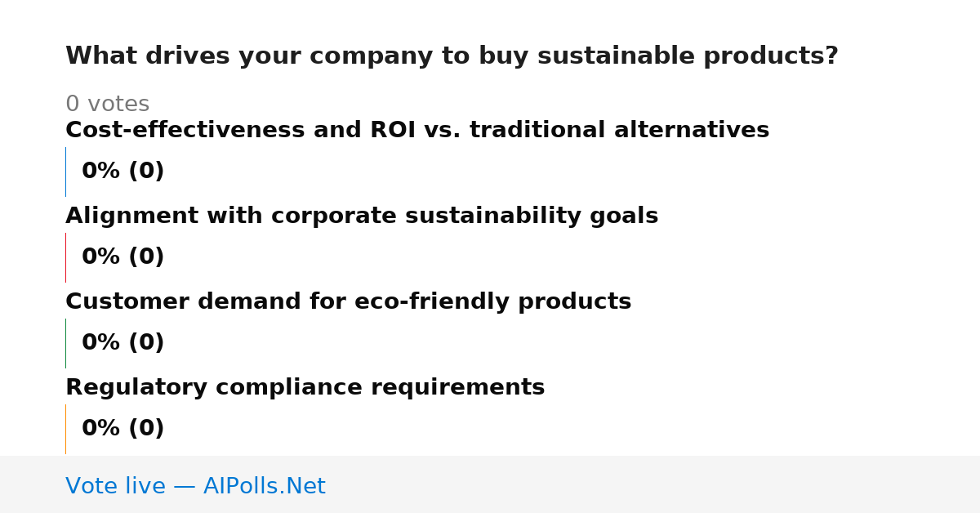Choose Regulatory compliance requirements option
Viewport: 980px width, 513px height.
(305, 388)
